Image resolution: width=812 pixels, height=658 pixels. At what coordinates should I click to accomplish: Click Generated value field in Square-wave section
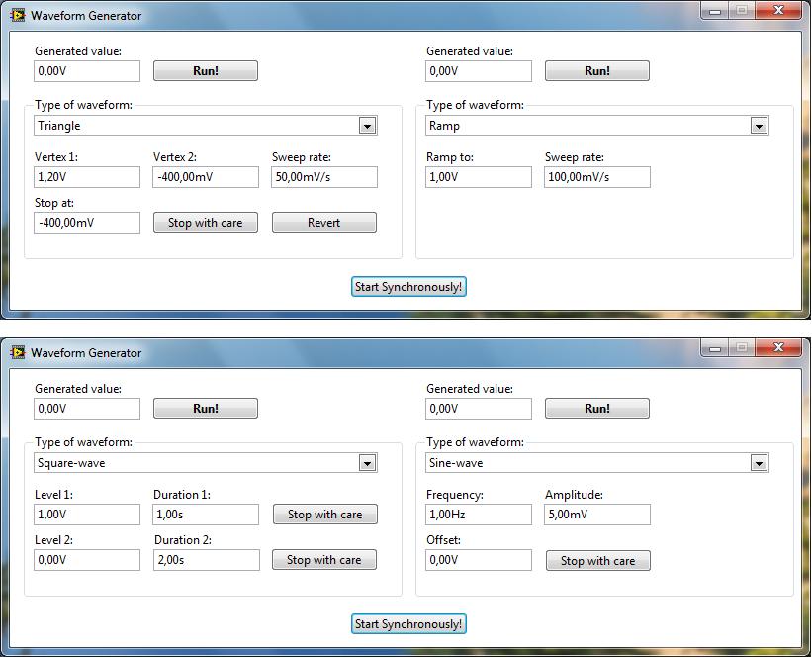point(87,409)
